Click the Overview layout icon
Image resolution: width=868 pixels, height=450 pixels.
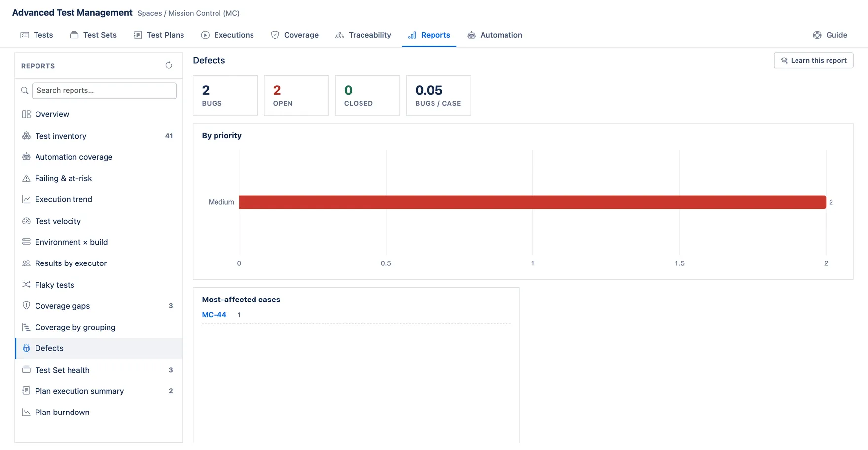tap(26, 114)
